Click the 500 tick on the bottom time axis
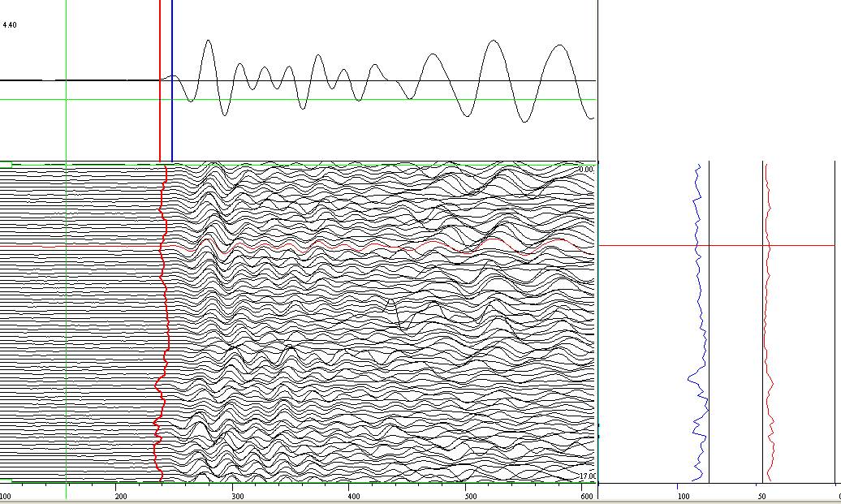 (x=469, y=496)
